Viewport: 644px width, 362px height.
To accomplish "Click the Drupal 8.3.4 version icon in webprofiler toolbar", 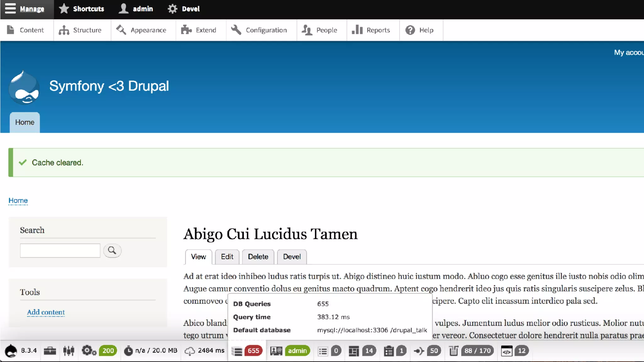I will 11,351.
